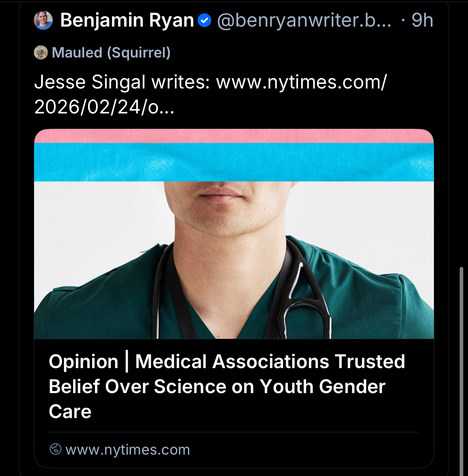
Task: Open the post via the 9h timestamp
Action: 422,20
